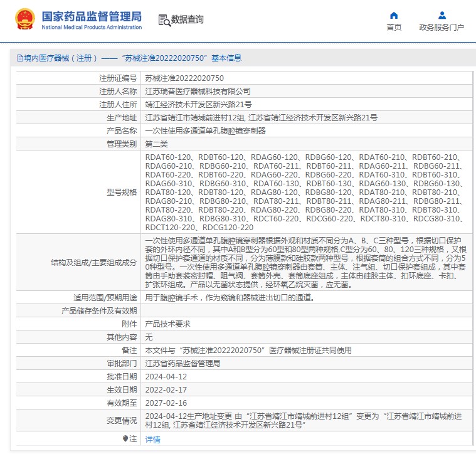This screenshot has height=454, width=476.
Task: Click the 首页 home icon
Action: pyautogui.click(x=394, y=15)
